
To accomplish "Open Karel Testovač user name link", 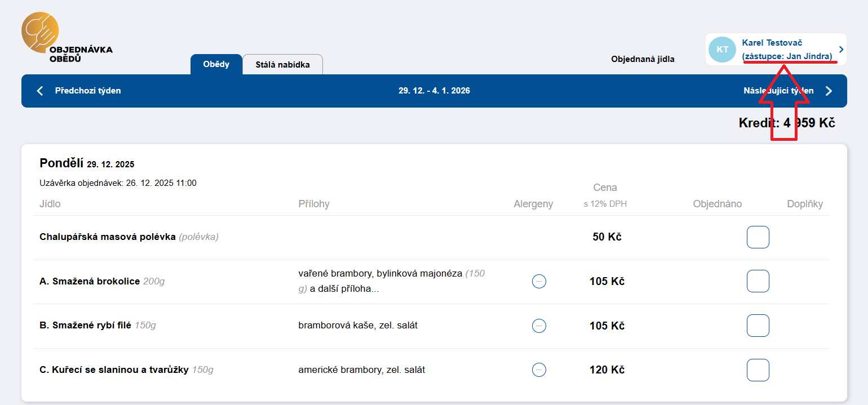I will [772, 43].
